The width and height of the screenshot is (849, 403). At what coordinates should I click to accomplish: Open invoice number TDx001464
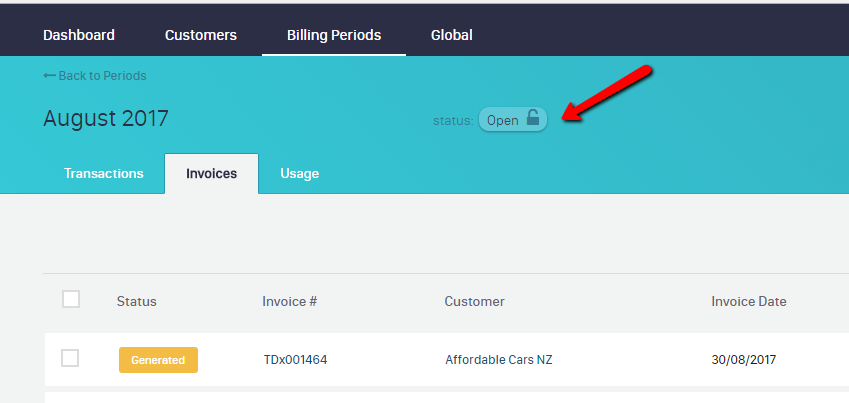coord(295,360)
